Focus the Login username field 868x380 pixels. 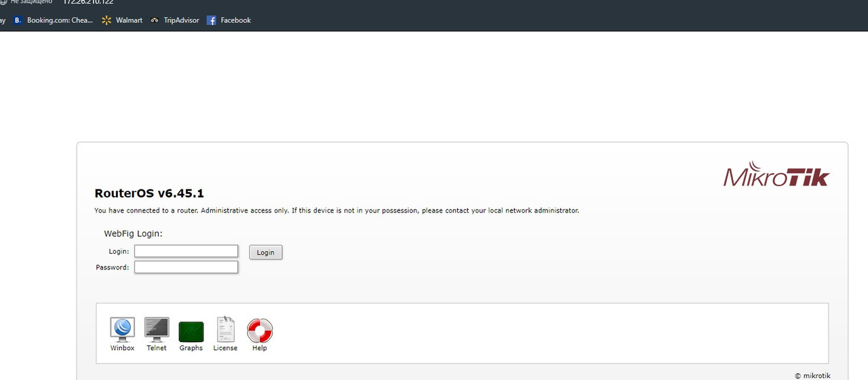(x=186, y=251)
